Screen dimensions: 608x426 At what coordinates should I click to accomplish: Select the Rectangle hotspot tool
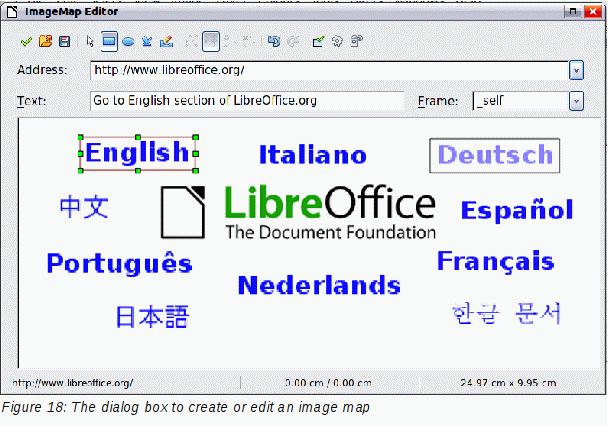click(109, 41)
